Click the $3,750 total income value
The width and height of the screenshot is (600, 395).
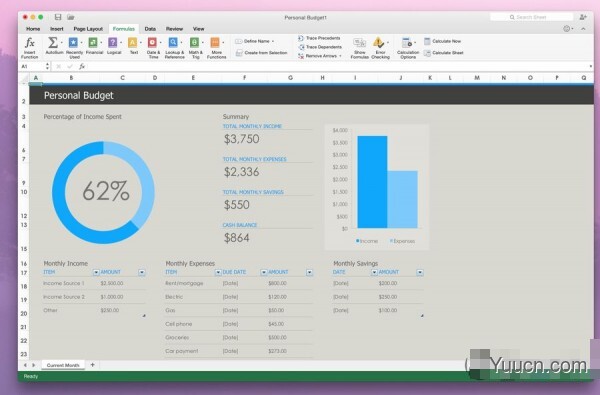[x=241, y=139]
